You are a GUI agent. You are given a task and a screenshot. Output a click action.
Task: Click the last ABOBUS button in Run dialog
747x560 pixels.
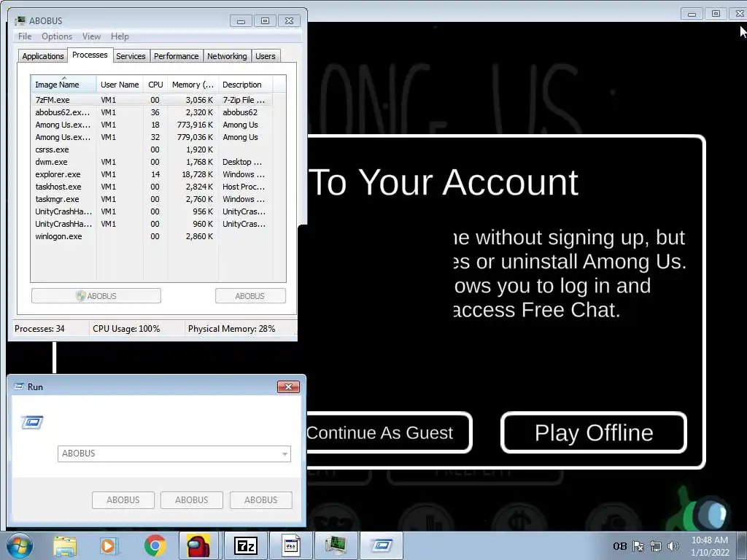coord(260,500)
